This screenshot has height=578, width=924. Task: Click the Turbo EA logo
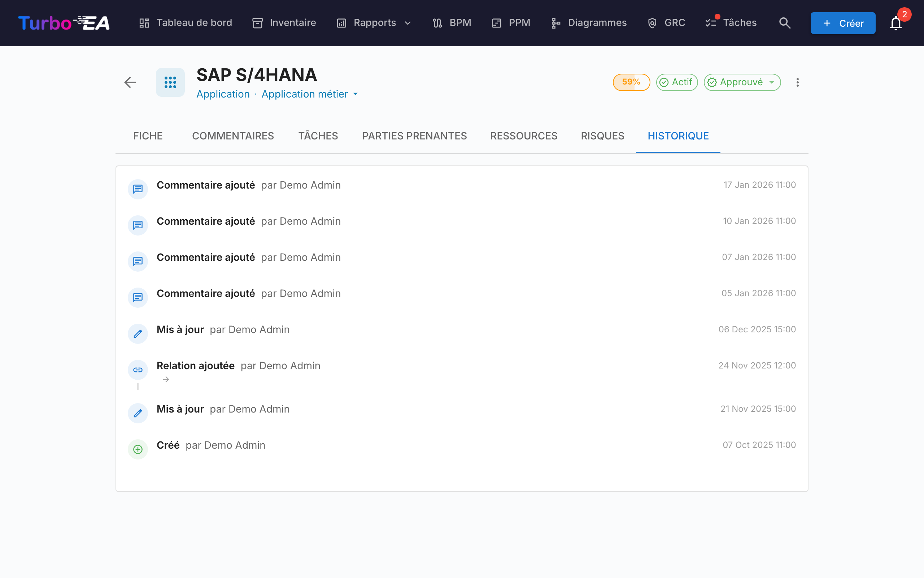(x=64, y=23)
